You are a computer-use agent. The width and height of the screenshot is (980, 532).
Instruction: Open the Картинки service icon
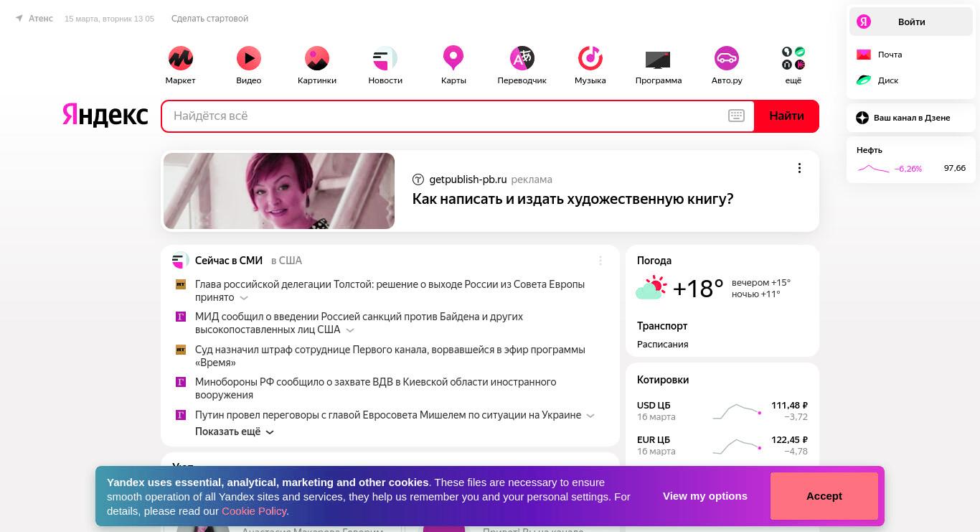[317, 58]
